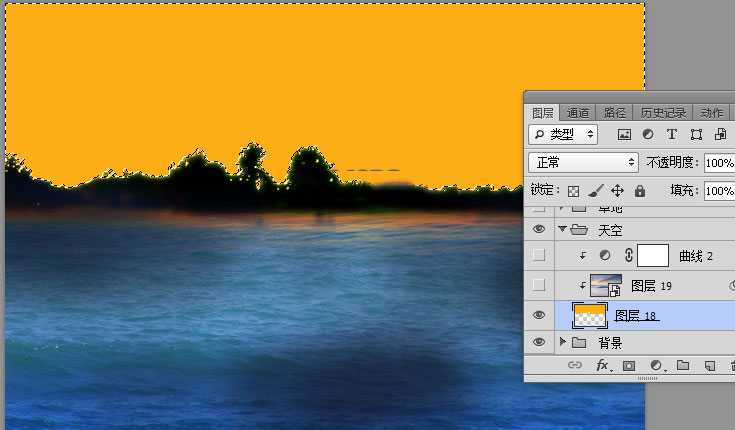Select the 图层 19 layer thumbnail
Screen dimensions: 735x430
[x=606, y=286]
